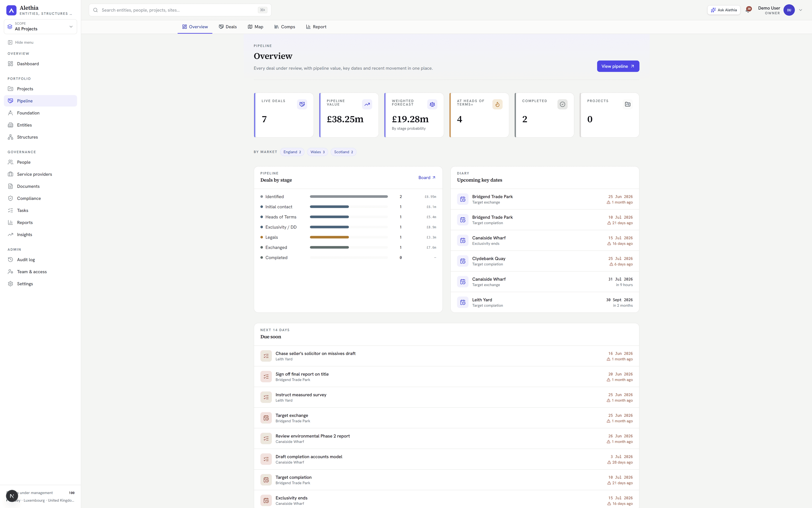Open the Documents page
This screenshot has height=508, width=812.
[40, 186]
